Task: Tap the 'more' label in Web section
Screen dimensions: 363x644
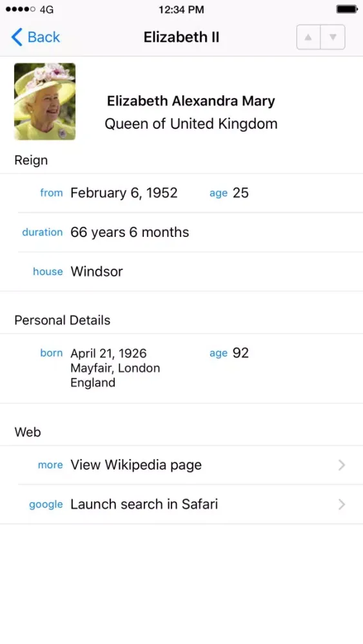Action: (50, 465)
